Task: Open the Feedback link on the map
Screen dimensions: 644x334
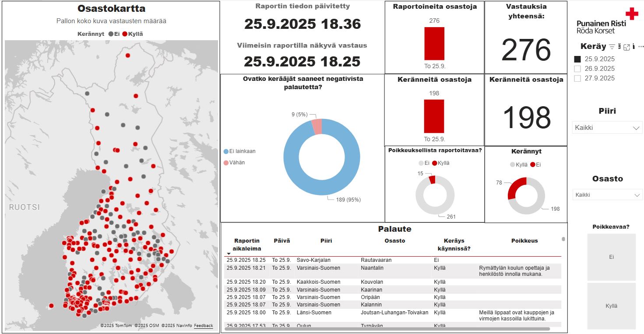Action: (x=204, y=326)
